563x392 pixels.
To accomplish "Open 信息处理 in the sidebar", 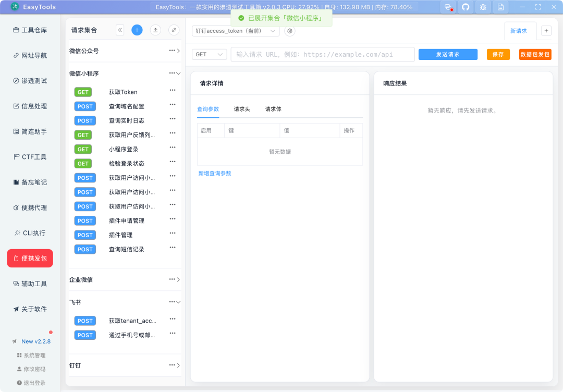I will [30, 106].
